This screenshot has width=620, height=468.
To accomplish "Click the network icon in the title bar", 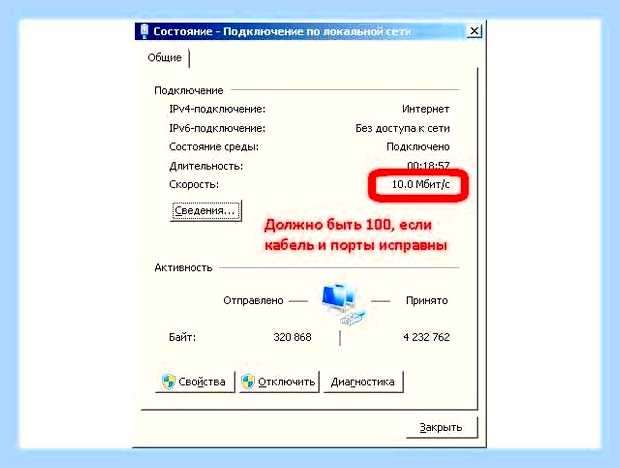I will coord(144,31).
